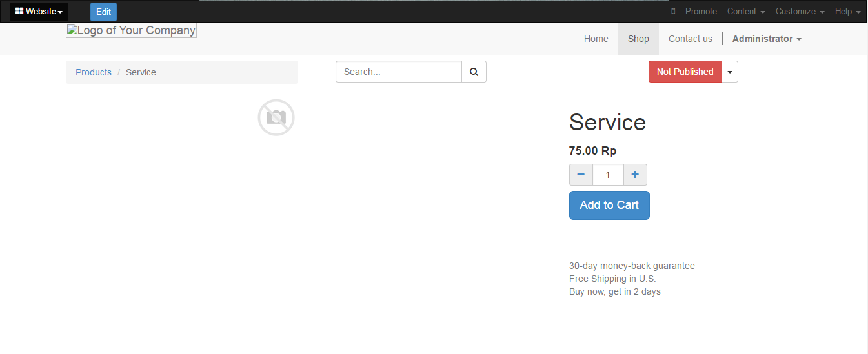Click the search magnifier icon button

coord(474,72)
